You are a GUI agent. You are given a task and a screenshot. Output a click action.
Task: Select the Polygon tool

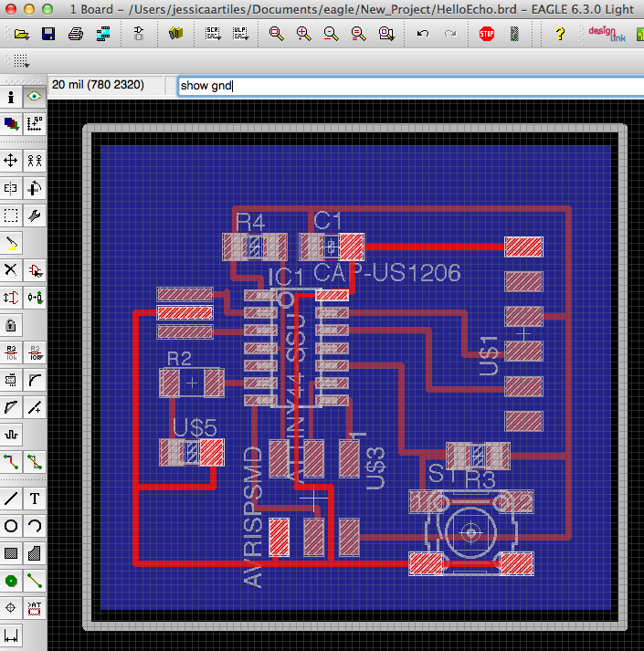click(35, 553)
